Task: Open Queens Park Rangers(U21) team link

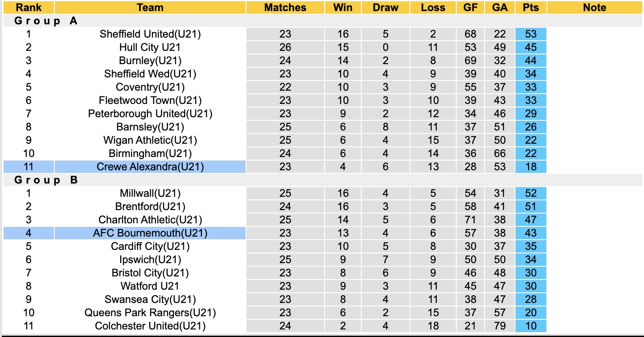Action: click(150, 313)
